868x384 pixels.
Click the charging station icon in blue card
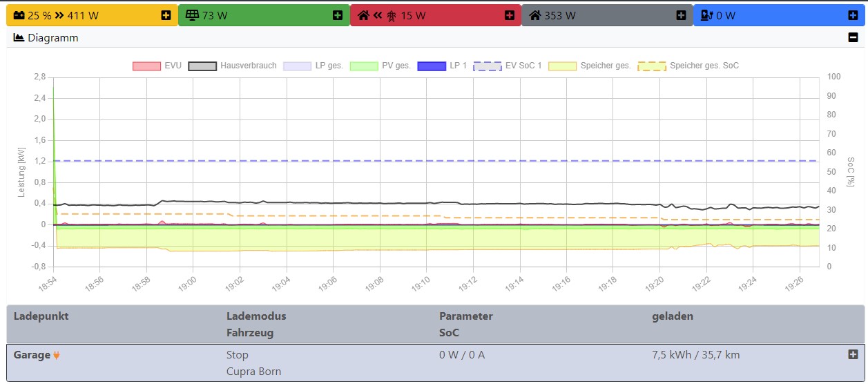pyautogui.click(x=706, y=15)
